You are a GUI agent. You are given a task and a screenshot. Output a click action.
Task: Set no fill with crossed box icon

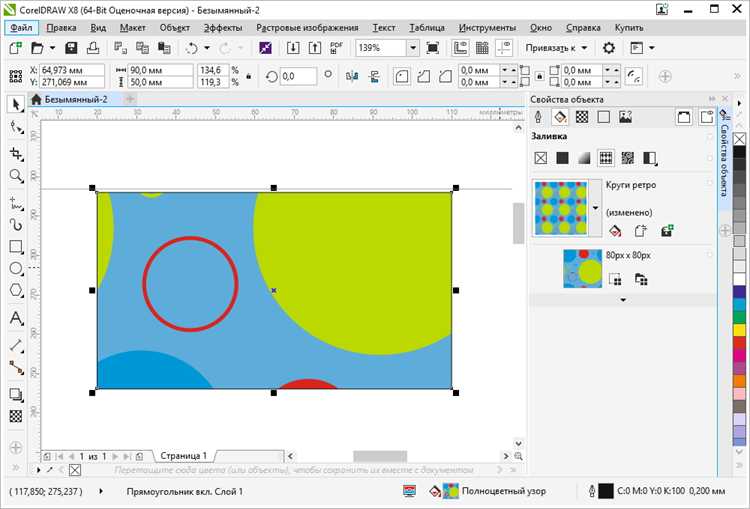[x=540, y=158]
